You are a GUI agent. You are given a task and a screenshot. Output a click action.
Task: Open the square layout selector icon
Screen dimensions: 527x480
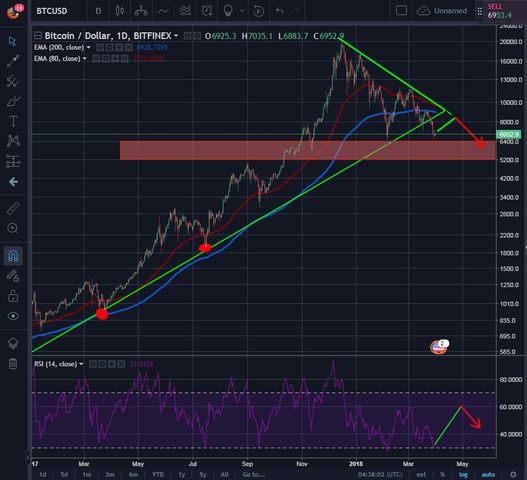(x=401, y=10)
